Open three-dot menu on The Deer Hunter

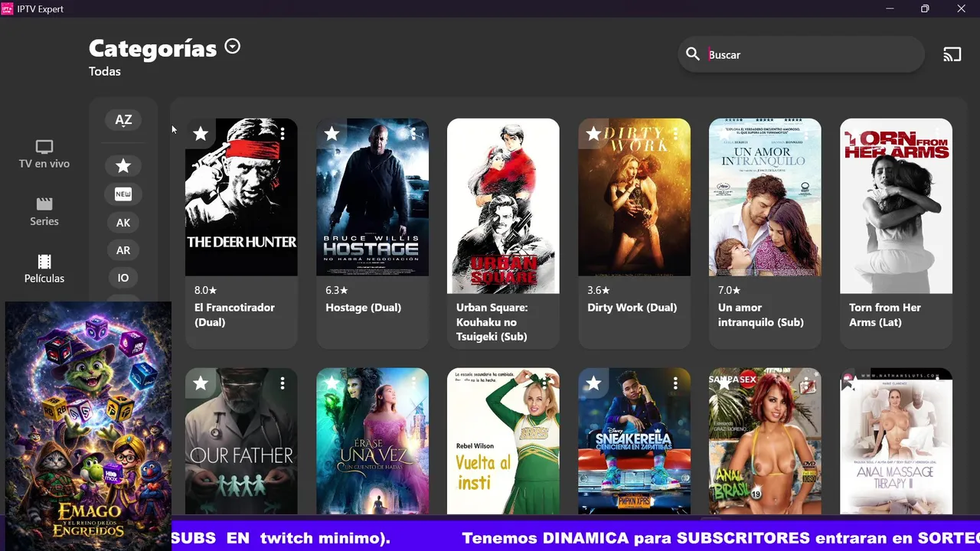click(x=283, y=134)
